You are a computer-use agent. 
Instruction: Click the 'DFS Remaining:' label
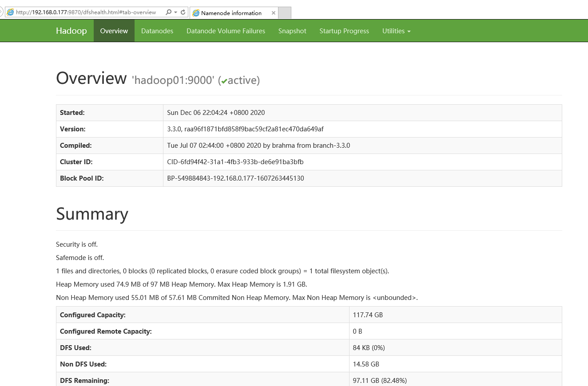pos(84,381)
